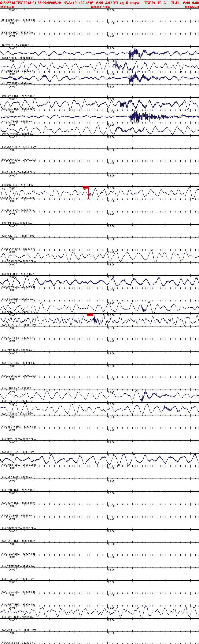
Task: Select the UW FISH BHZ station label
Action: pyautogui.click(x=18, y=300)
